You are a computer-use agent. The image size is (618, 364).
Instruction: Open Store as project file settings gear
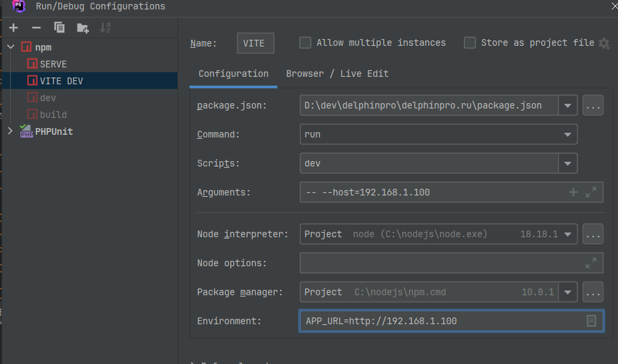pos(604,43)
